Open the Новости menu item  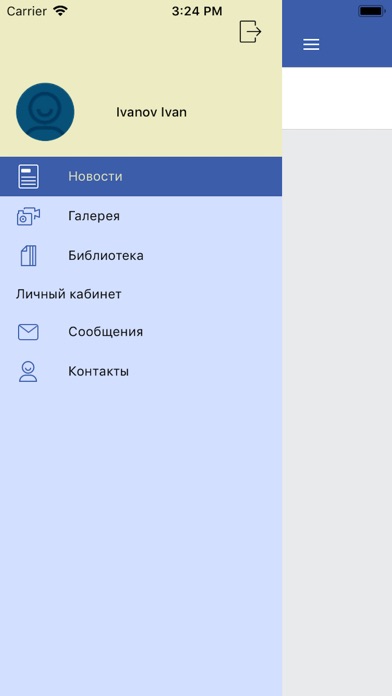pyautogui.click(x=141, y=176)
